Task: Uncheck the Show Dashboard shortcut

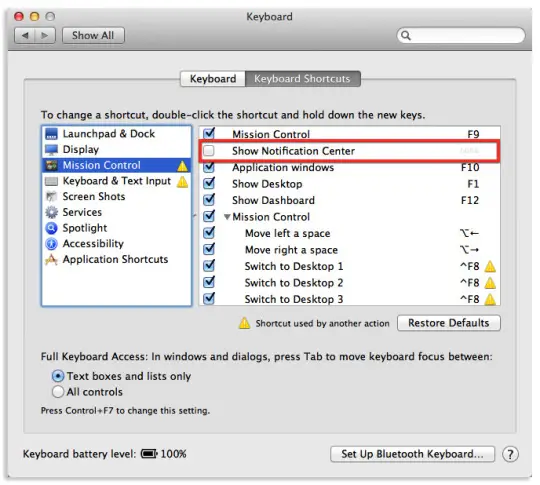Action: point(209,200)
